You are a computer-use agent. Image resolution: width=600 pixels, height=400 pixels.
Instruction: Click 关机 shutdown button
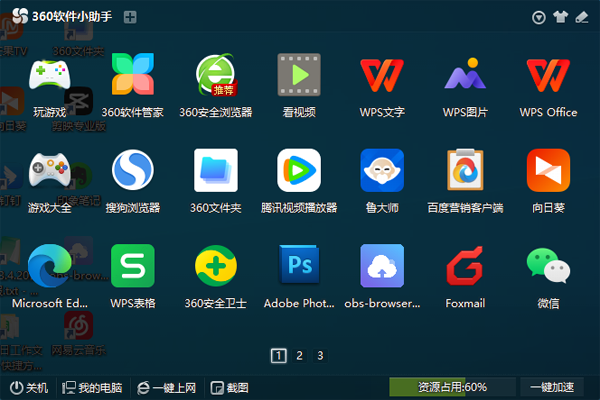point(29,387)
